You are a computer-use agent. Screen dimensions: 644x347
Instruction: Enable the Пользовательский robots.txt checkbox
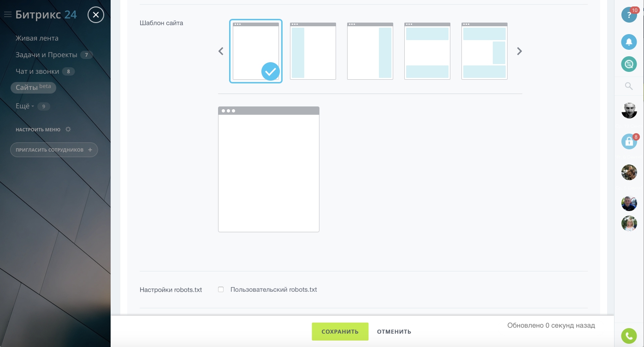[x=221, y=289]
